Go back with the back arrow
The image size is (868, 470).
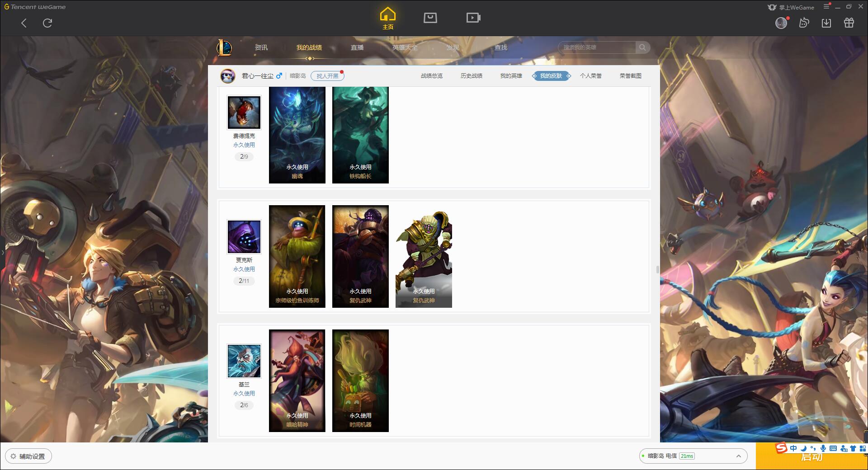click(24, 23)
